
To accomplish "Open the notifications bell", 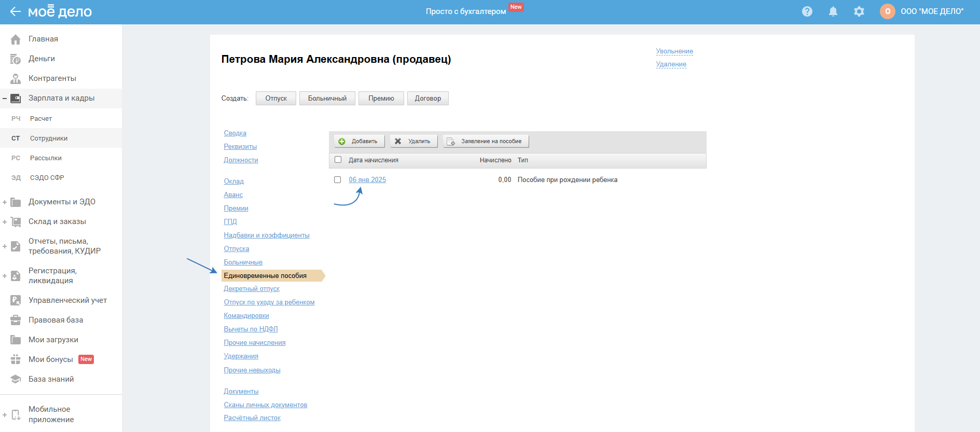I will [833, 11].
